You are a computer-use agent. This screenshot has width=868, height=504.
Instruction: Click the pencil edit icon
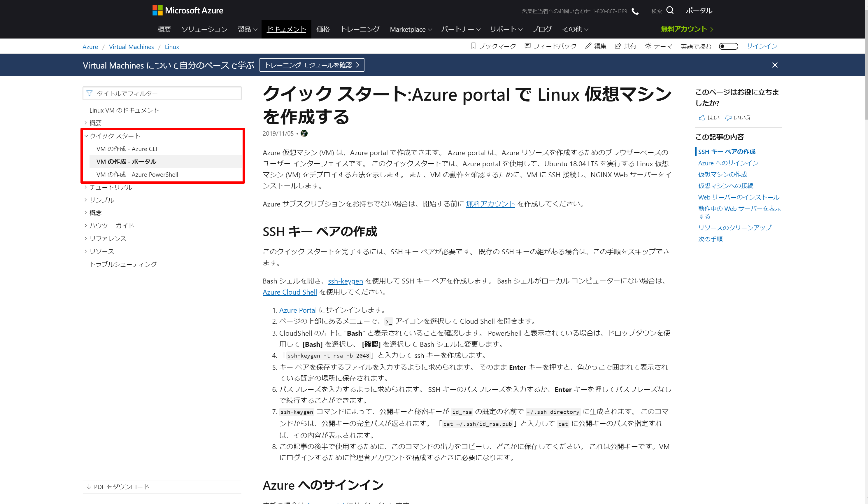pos(588,46)
